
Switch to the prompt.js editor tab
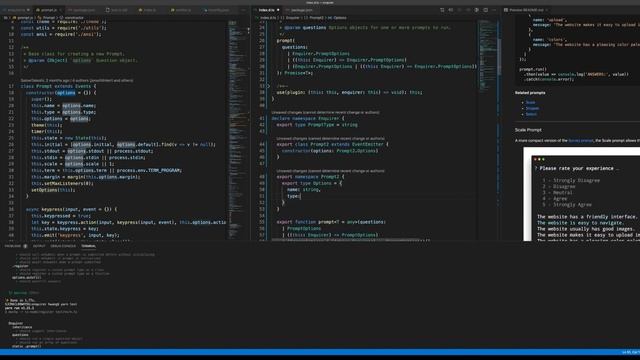48,10
